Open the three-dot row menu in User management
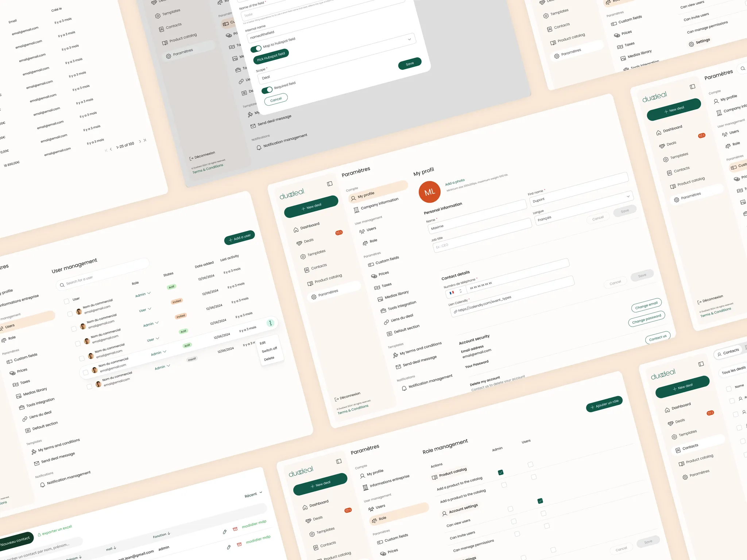 coord(270,323)
